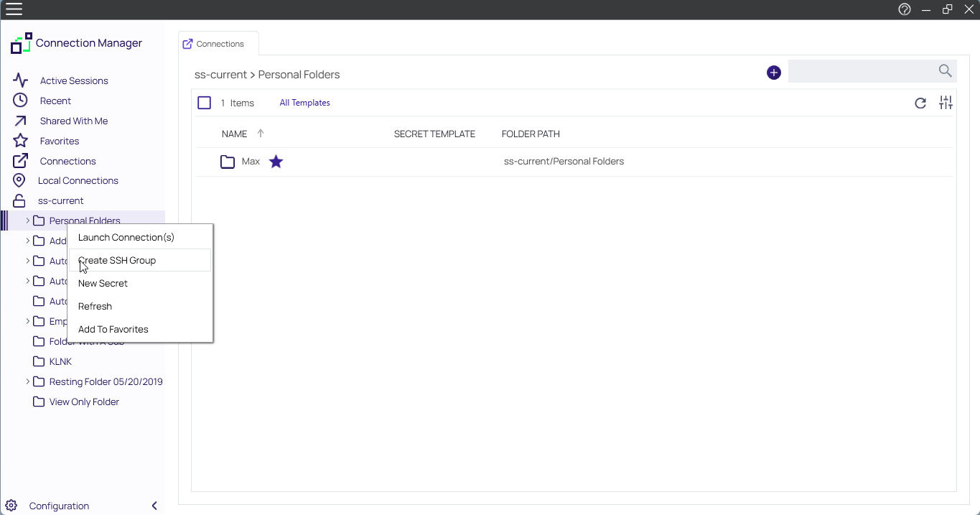
Task: Open Local Connections from the sidebar
Action: (79, 180)
